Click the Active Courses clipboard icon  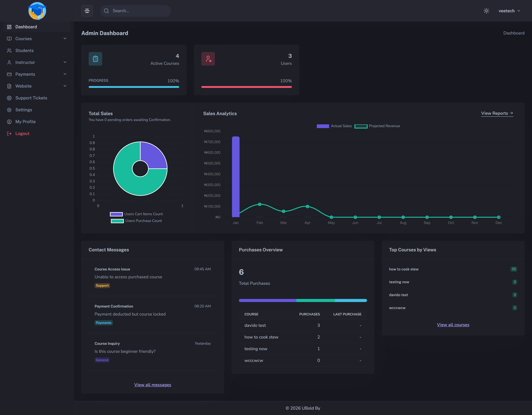(95, 59)
